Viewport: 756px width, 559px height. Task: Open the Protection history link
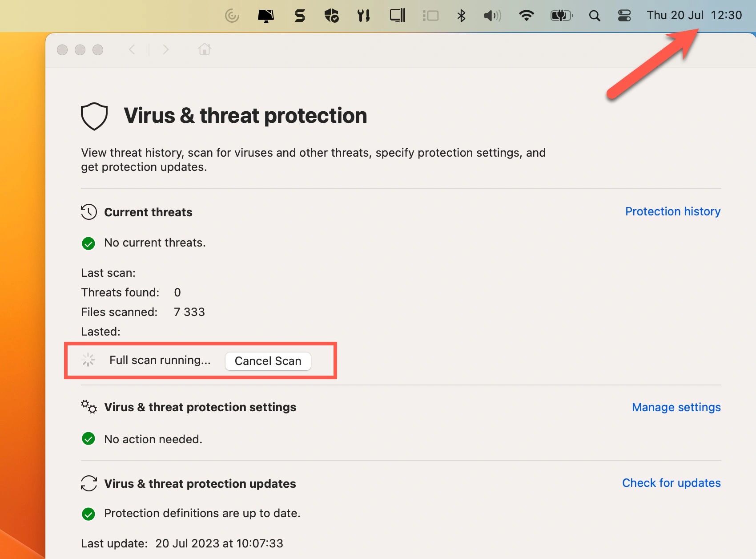(x=672, y=211)
